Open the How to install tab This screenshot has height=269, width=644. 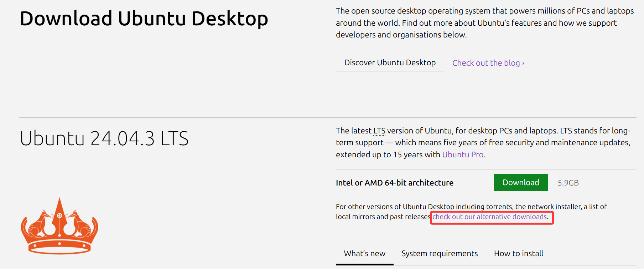pyautogui.click(x=519, y=254)
